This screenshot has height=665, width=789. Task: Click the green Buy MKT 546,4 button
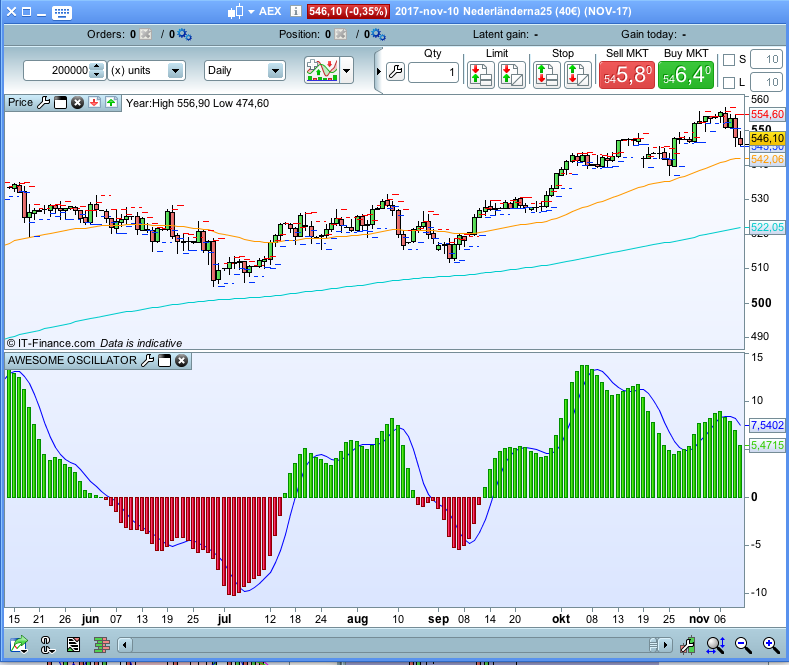[x=686, y=75]
